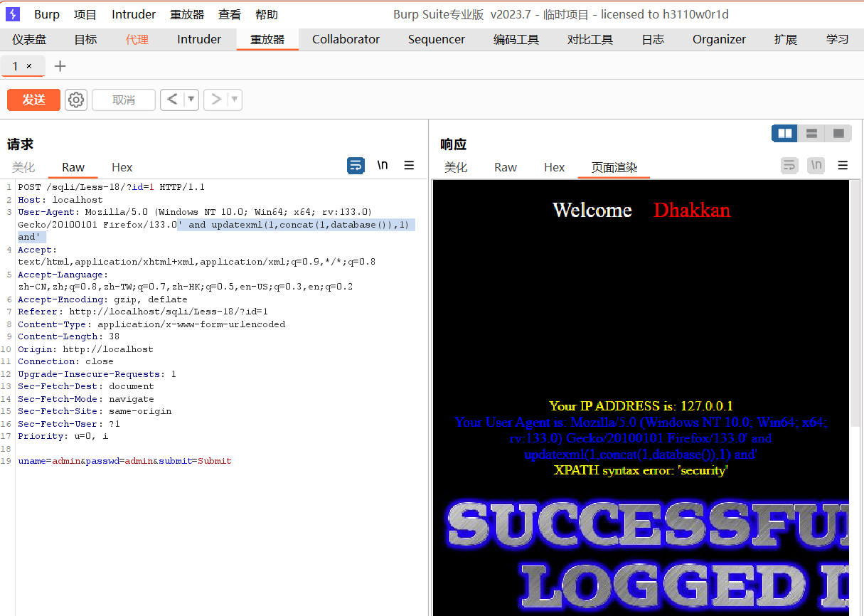The image size is (864, 616).
Task: Select the response 美化 pretty view tab
Action: pyautogui.click(x=456, y=167)
